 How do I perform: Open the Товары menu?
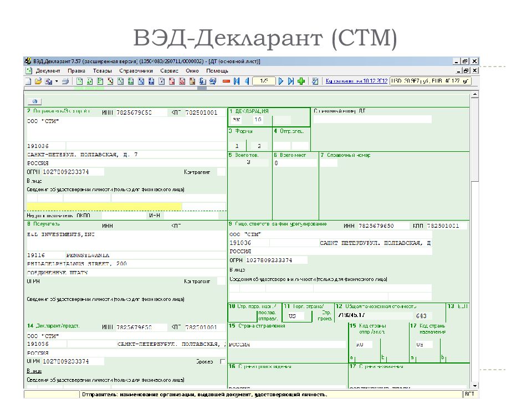(x=103, y=70)
